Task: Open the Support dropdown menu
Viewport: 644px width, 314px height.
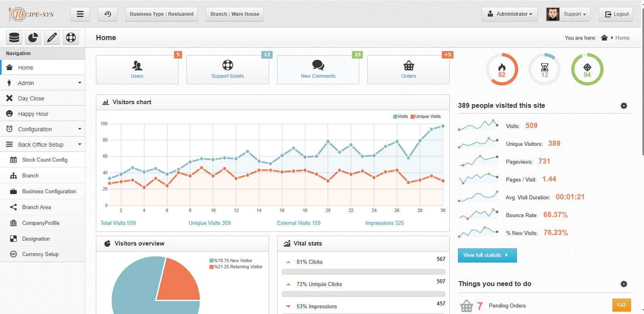Action: coord(575,14)
